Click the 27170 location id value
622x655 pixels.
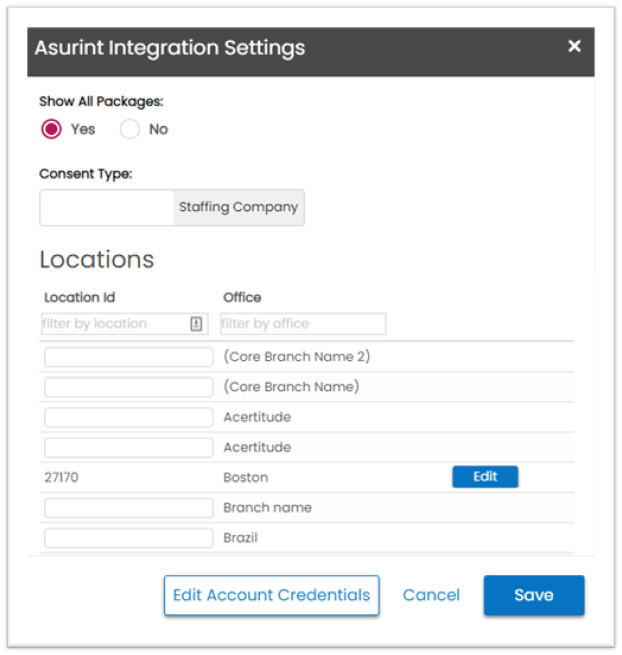(x=61, y=477)
